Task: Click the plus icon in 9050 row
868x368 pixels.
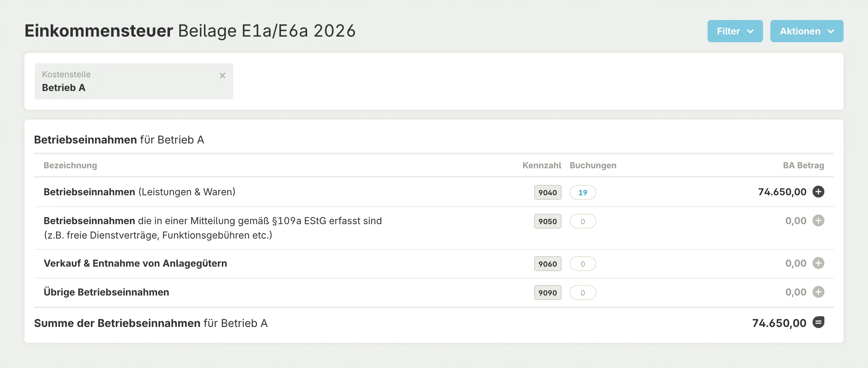Action: tap(818, 220)
